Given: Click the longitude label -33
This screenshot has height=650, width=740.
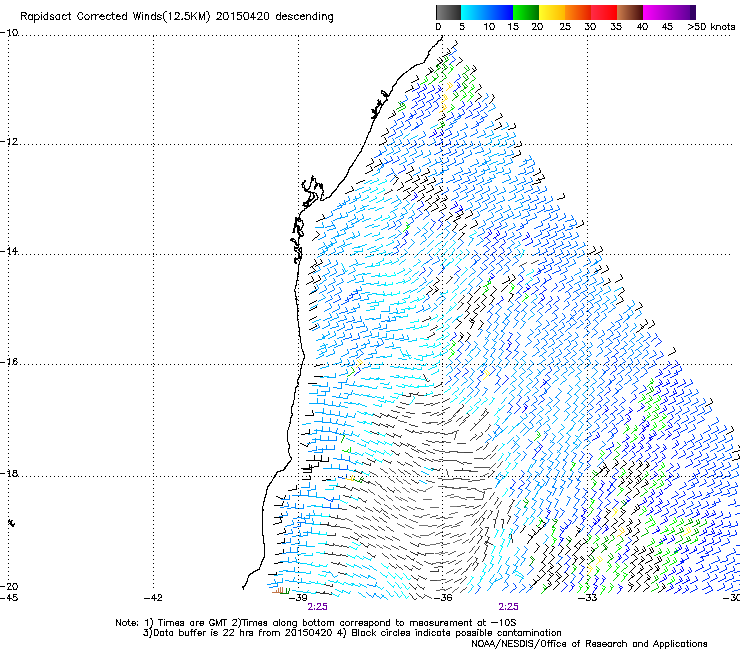Looking at the screenshot, I should click(588, 598).
